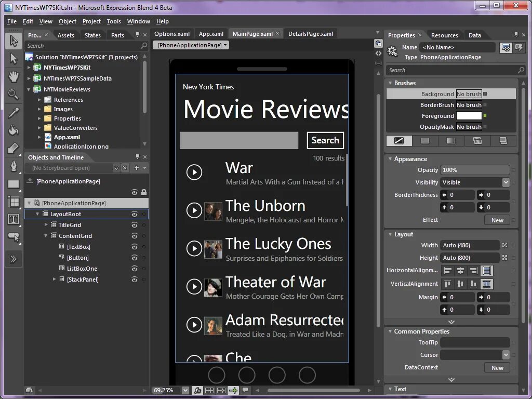Expand the References folder
The width and height of the screenshot is (532, 399).
pyautogui.click(x=39, y=100)
